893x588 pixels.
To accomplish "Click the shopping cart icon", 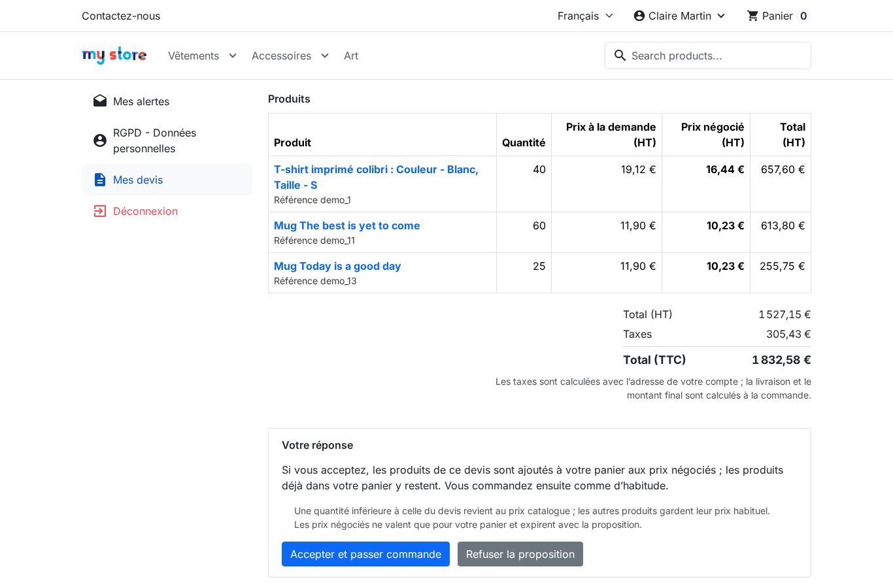I will coord(752,16).
